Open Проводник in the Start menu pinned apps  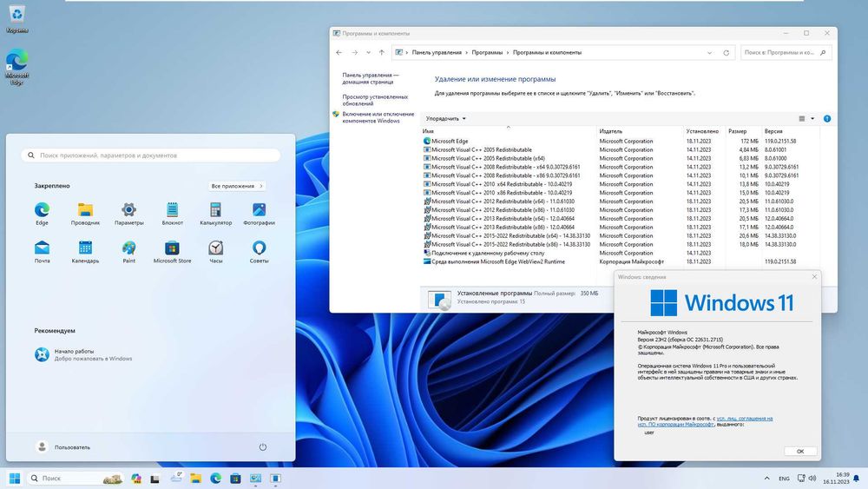[85, 213]
